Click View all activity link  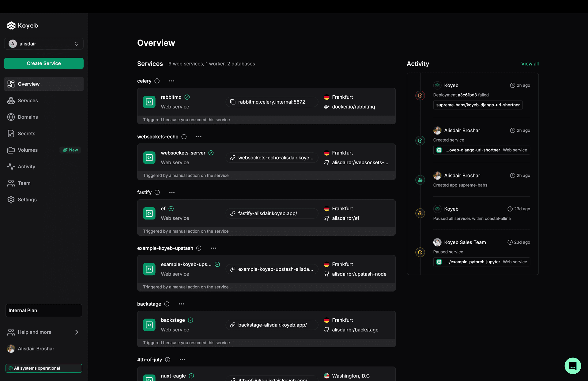pos(530,63)
